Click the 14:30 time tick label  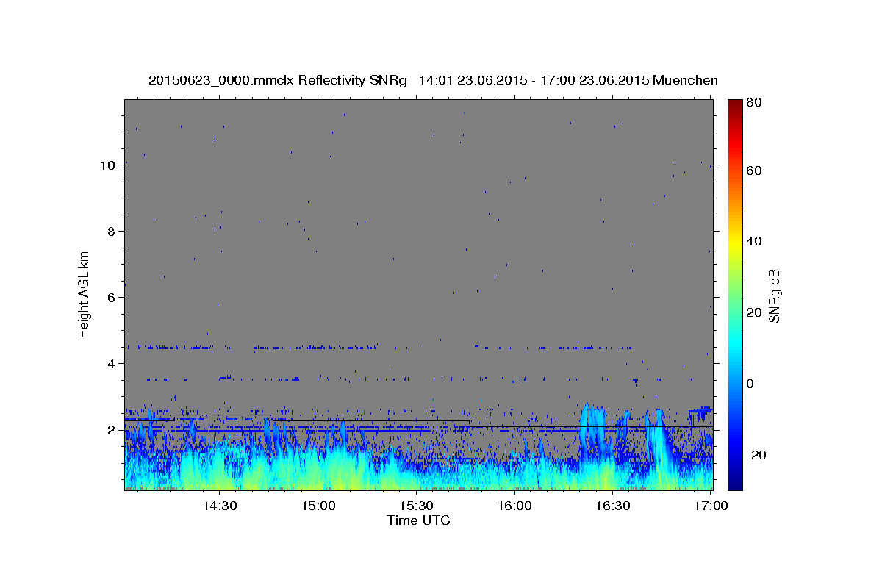coord(219,506)
